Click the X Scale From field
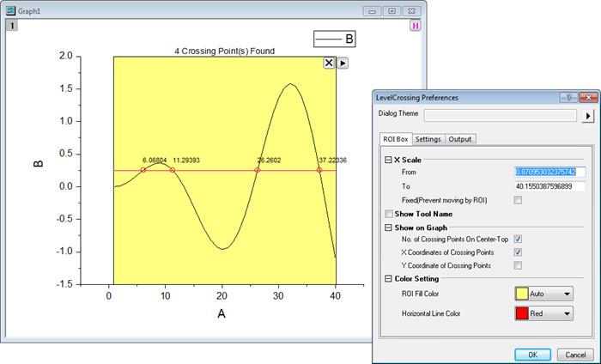This screenshot has height=364, width=601. click(x=549, y=172)
